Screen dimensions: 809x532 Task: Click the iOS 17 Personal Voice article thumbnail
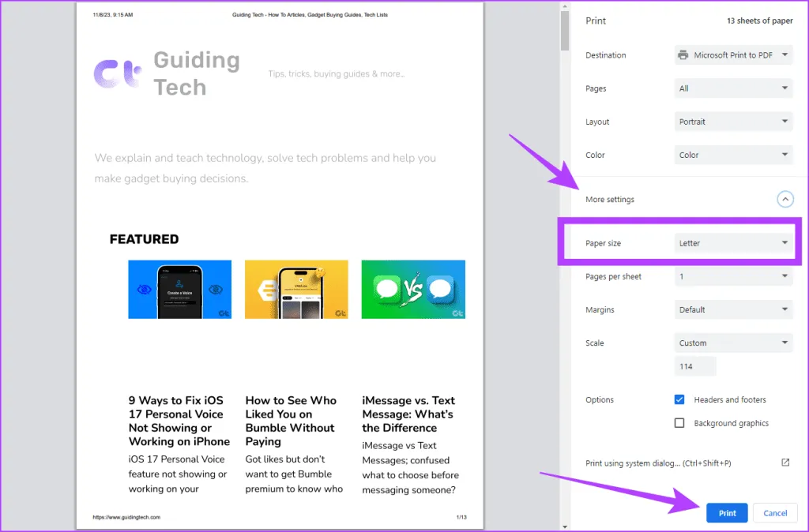point(179,290)
